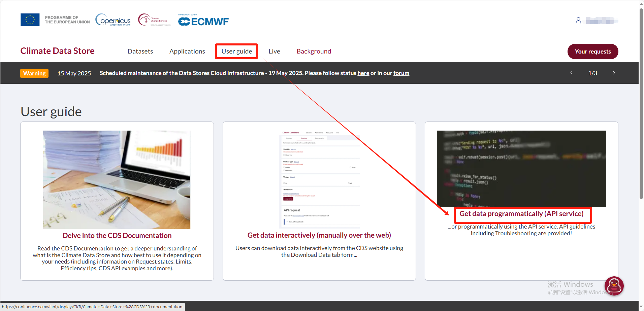Click the user account profile icon
The image size is (644, 311).
click(578, 21)
